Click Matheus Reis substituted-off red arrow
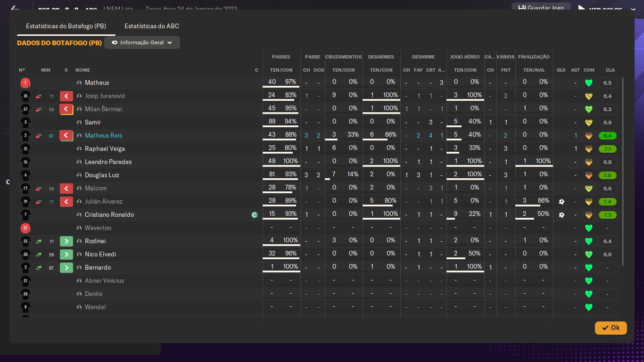 click(66, 136)
